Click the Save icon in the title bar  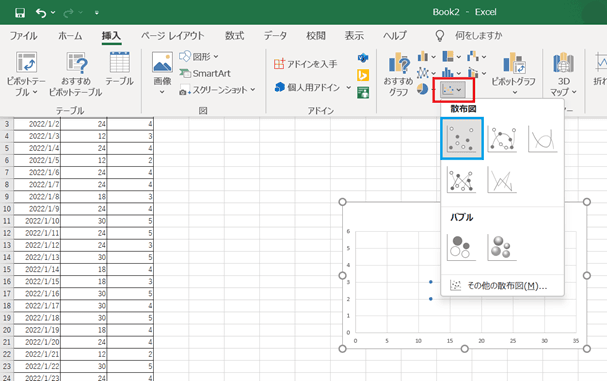pos(20,13)
